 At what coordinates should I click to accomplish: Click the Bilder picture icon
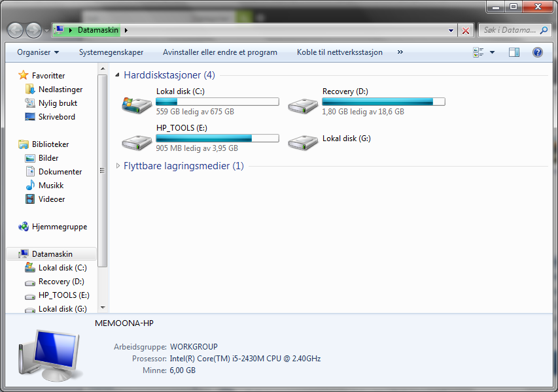coord(30,158)
